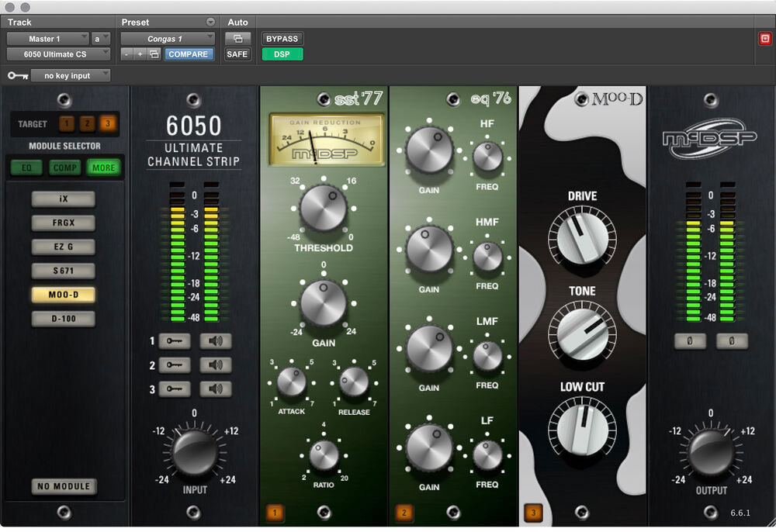Choose the FRGX module button
This screenshot has width=776, height=532.
click(x=63, y=223)
